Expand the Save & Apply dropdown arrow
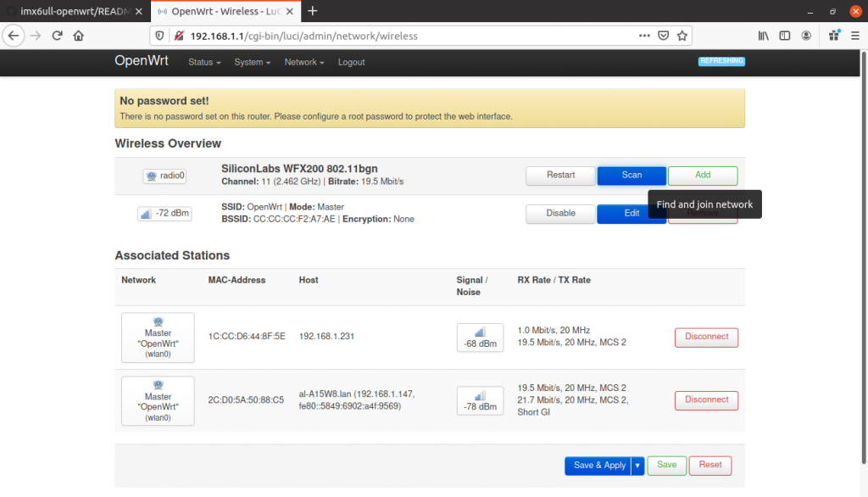Screen dimensions: 868x497 point(637,465)
